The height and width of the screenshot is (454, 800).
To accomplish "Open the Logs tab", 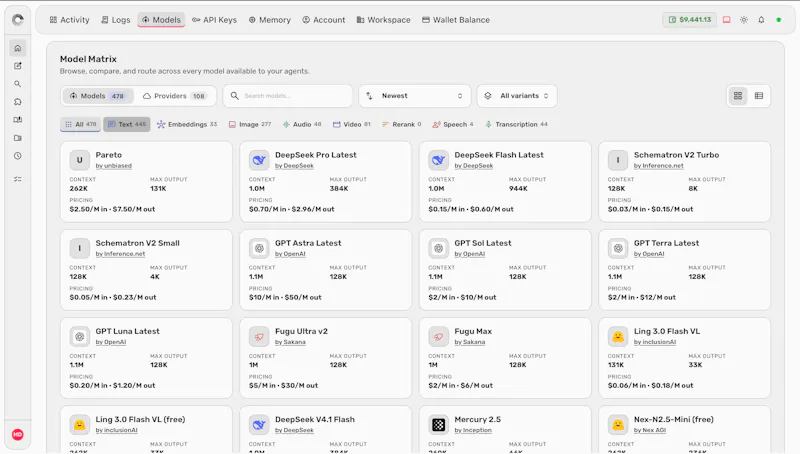I will tap(116, 20).
